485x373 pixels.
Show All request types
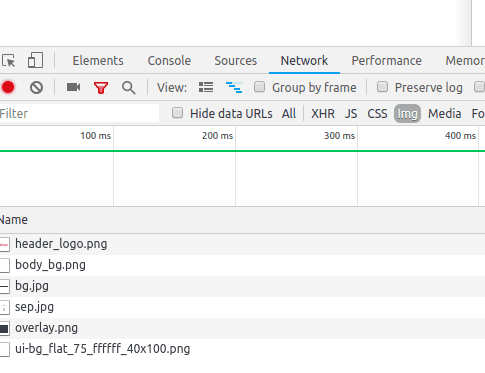coord(289,114)
